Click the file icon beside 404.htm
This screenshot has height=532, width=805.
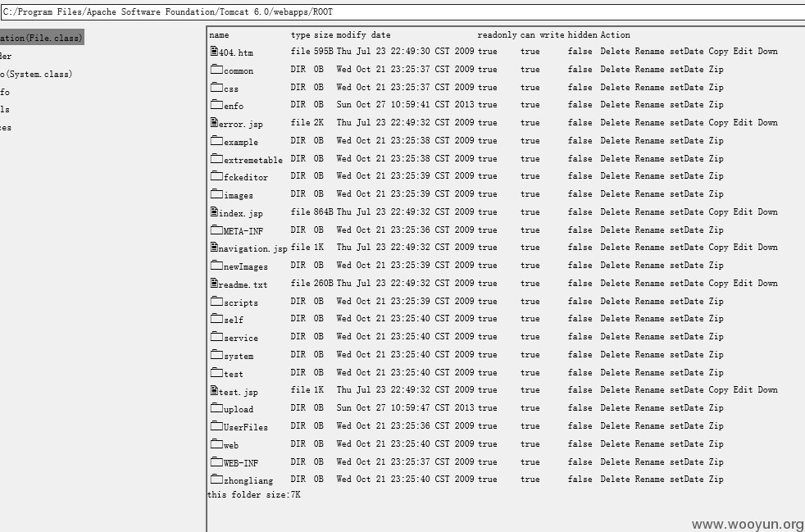pos(214,51)
